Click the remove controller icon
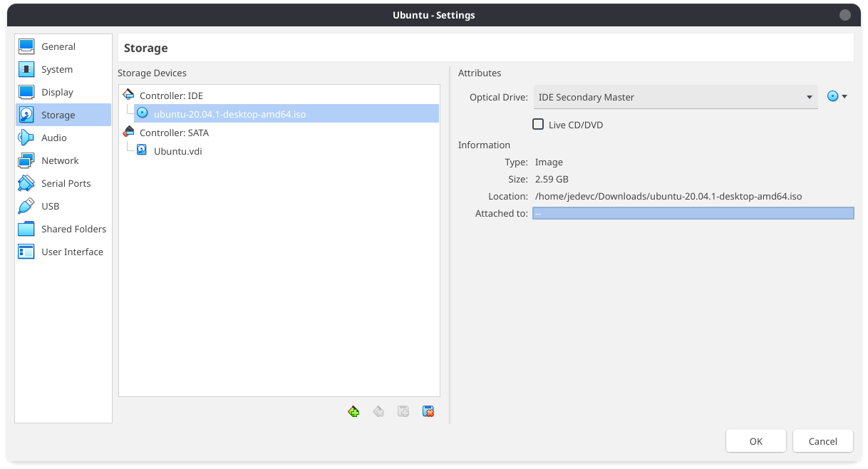 pos(378,411)
